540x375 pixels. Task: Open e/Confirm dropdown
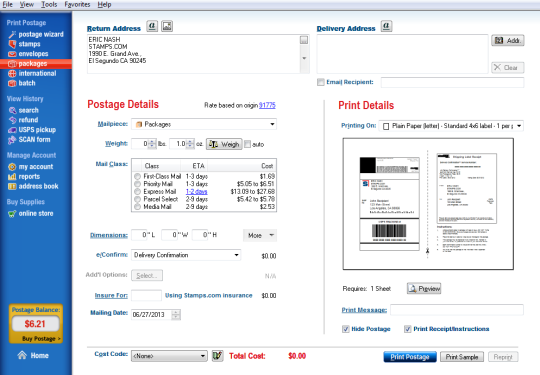[186, 255]
